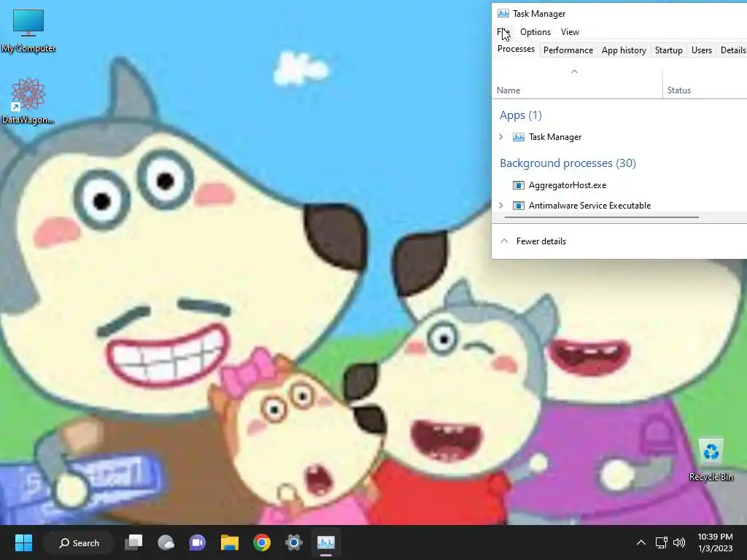Image resolution: width=747 pixels, height=560 pixels.
Task: Sort by the Name column header
Action: coord(577,90)
